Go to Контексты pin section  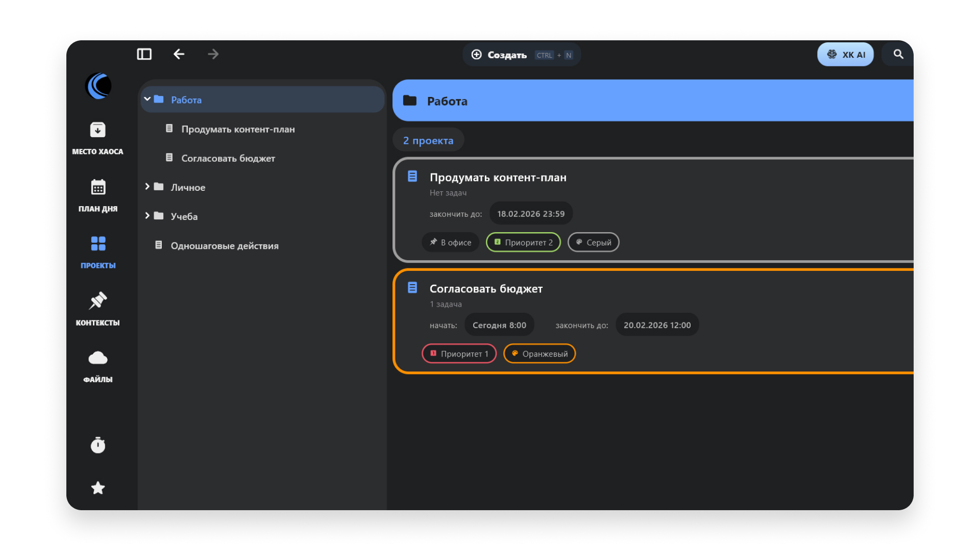[x=97, y=309]
